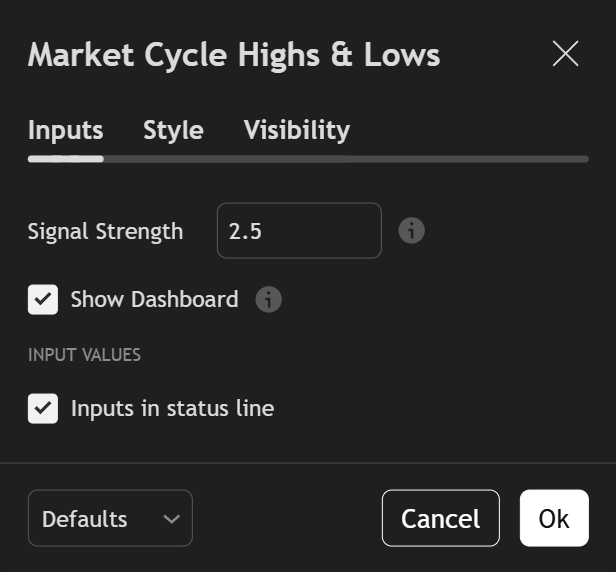616x572 pixels.
Task: Confirm settings with the Ok button
Action: [x=553, y=518]
